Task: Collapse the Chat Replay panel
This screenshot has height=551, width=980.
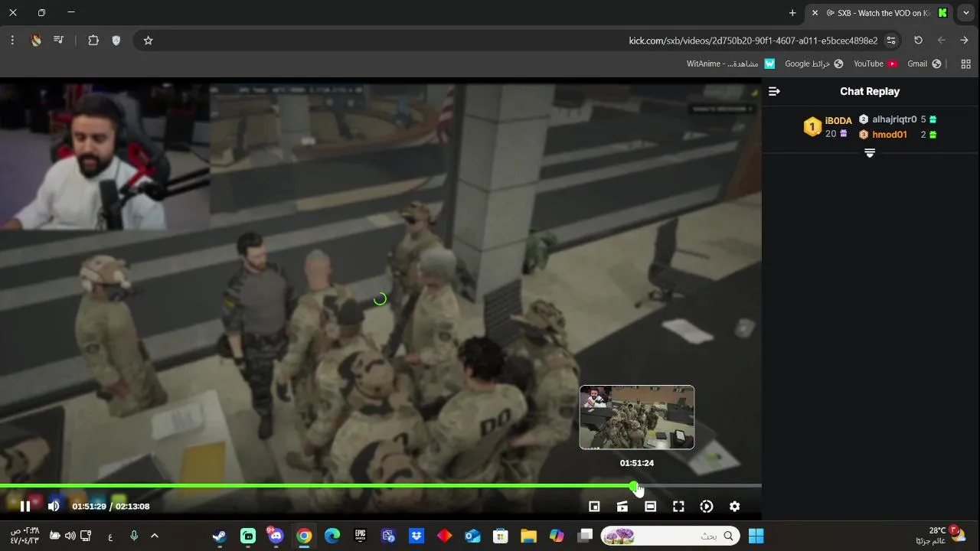Action: (x=774, y=91)
